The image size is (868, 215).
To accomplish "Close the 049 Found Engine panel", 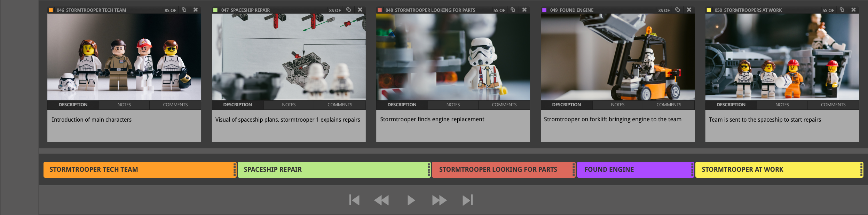I will click(x=689, y=10).
